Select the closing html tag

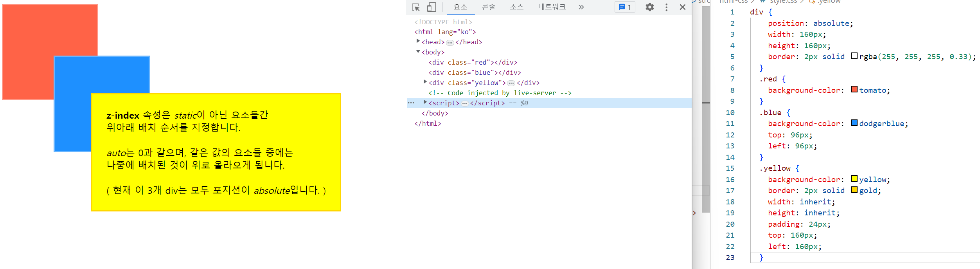coord(428,123)
